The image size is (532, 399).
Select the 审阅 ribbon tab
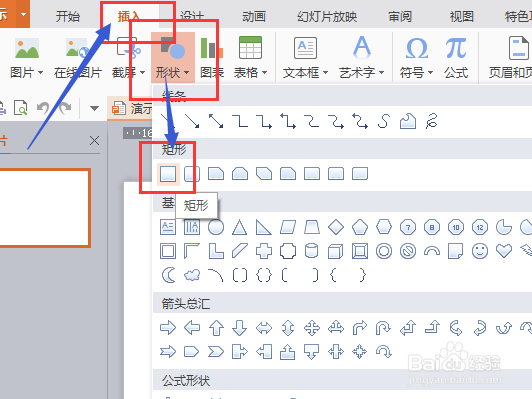point(400,16)
